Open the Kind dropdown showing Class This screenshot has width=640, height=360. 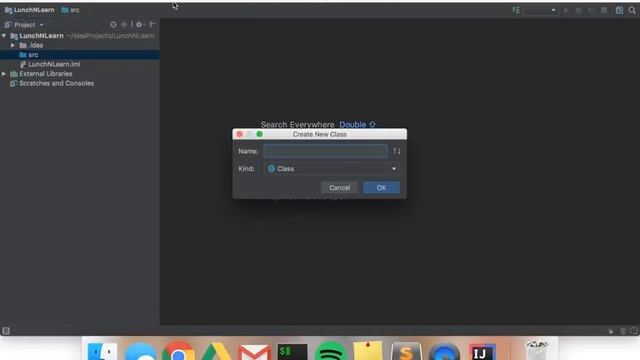click(332, 169)
